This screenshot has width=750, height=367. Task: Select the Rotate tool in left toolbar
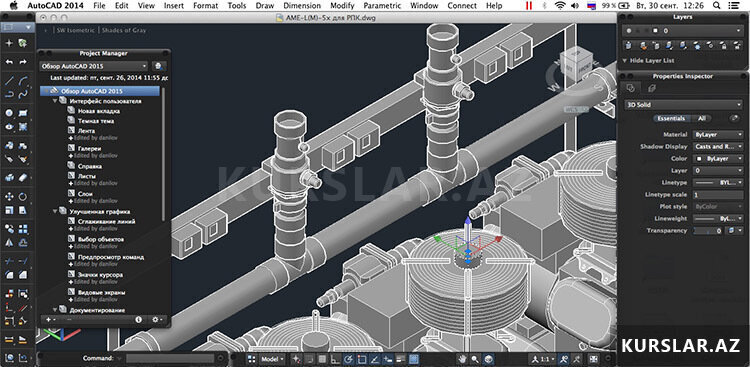coord(23,197)
